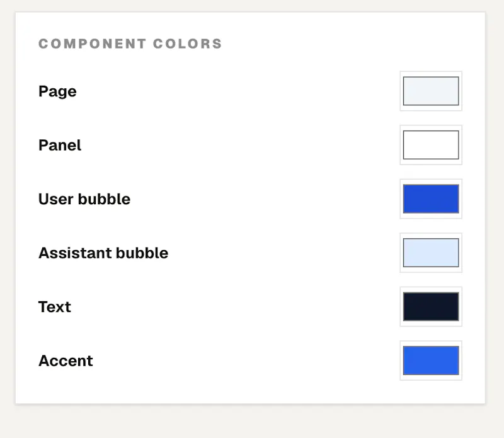
Task: Click the Text row label
Action: pyautogui.click(x=55, y=307)
